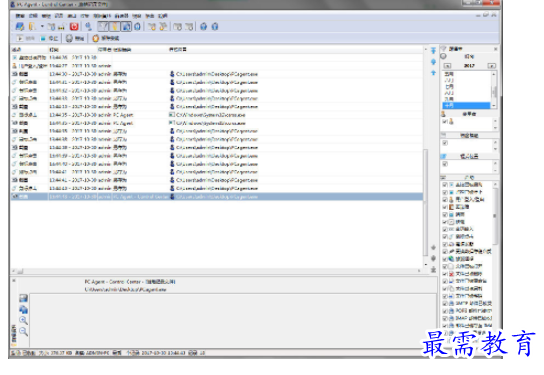
Task: Jump to last record with bottom gray arrow
Action: 433,269
